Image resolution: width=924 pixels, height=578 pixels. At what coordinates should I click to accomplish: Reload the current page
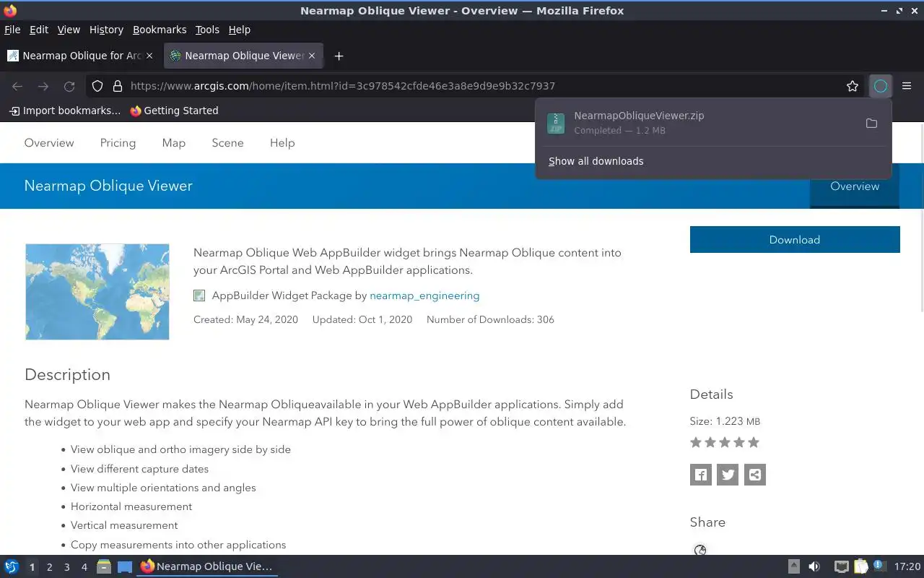[x=69, y=86]
